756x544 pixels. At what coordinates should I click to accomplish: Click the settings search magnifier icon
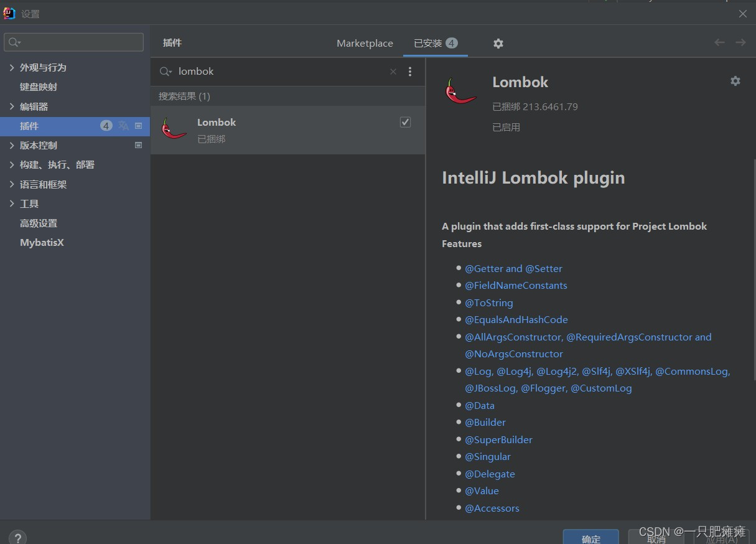pyautogui.click(x=14, y=42)
